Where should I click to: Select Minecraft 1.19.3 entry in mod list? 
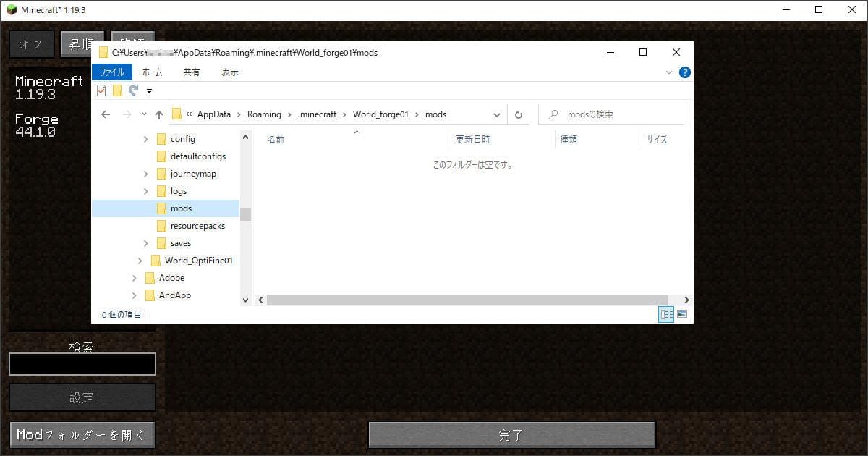(x=49, y=88)
